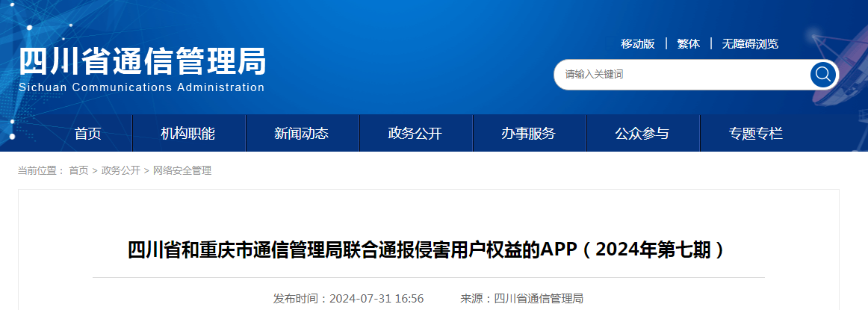Click the 发布时间 2024-07-31 publish date text
The image size is (868, 310).
(x=348, y=299)
